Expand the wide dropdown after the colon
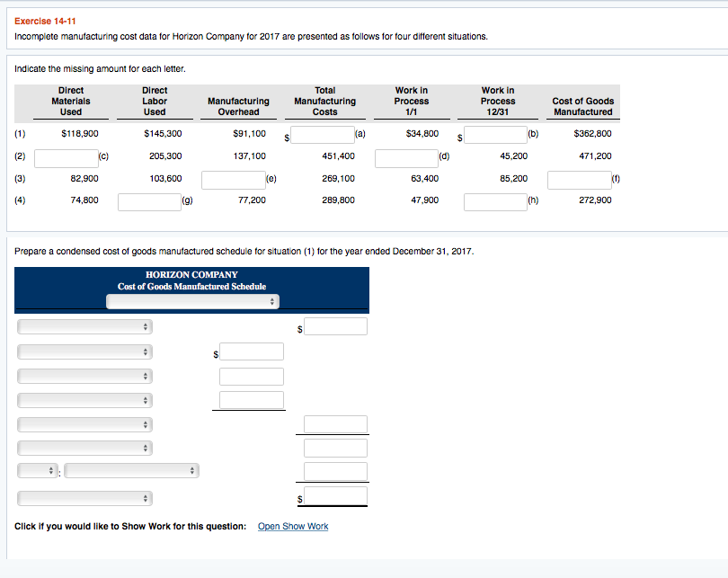This screenshot has height=578, width=728. (x=131, y=470)
